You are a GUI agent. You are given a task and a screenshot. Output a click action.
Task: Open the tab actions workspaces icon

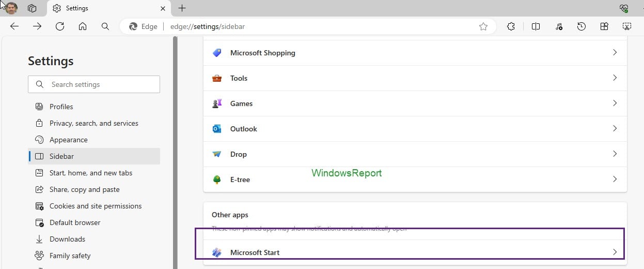33,8
